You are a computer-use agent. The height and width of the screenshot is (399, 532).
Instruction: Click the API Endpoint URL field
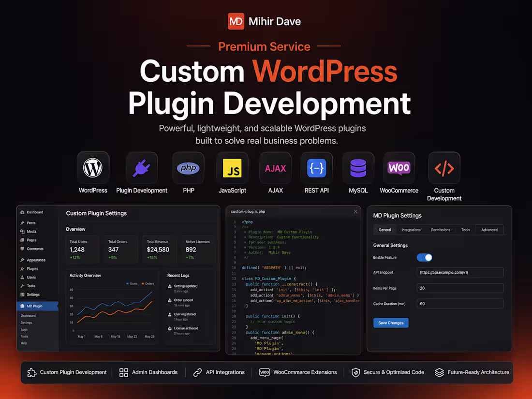point(460,272)
